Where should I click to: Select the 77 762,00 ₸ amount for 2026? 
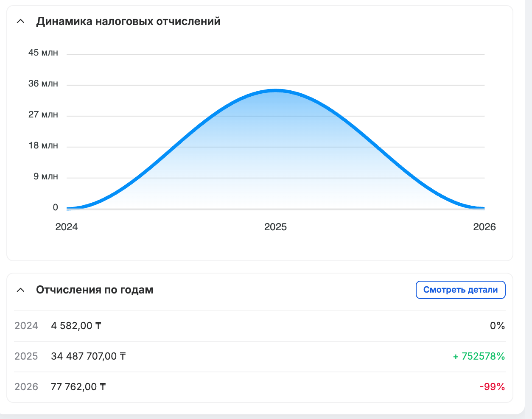pyautogui.click(x=78, y=387)
